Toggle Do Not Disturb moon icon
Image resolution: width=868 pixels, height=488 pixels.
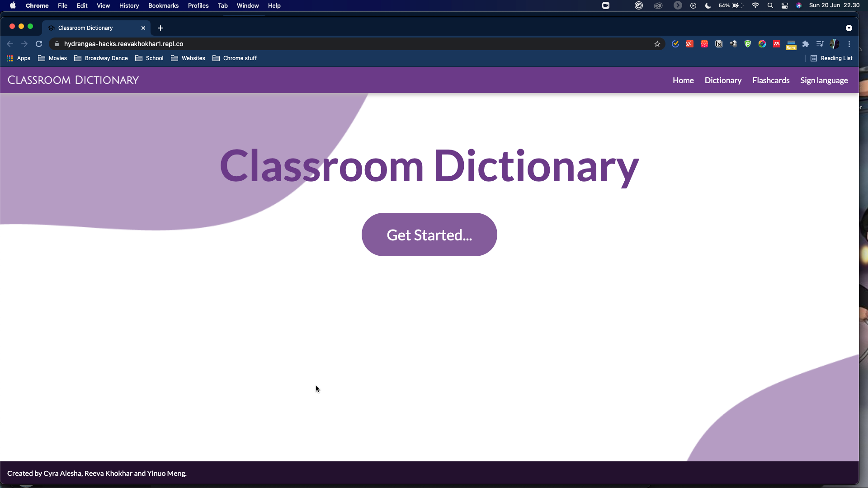coord(708,5)
